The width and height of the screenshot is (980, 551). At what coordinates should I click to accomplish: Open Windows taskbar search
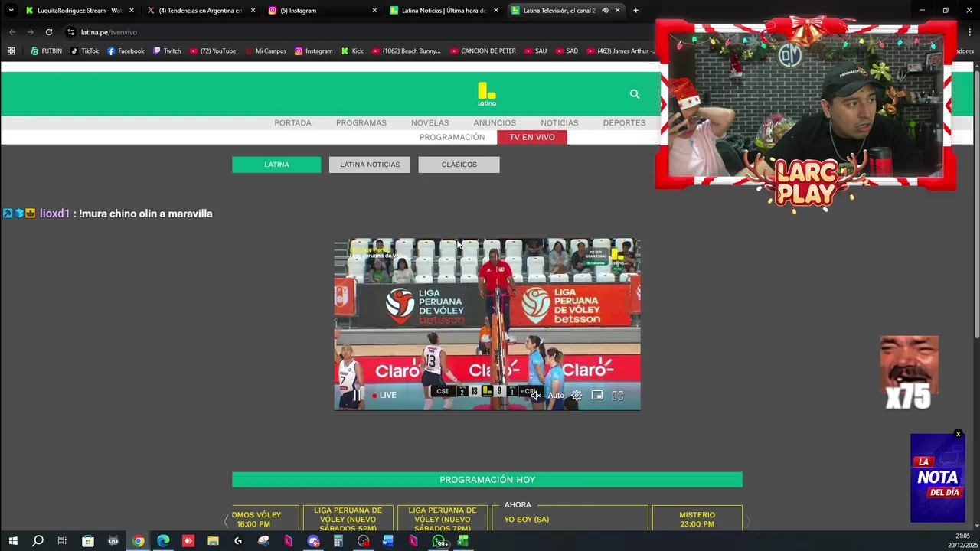(x=38, y=541)
